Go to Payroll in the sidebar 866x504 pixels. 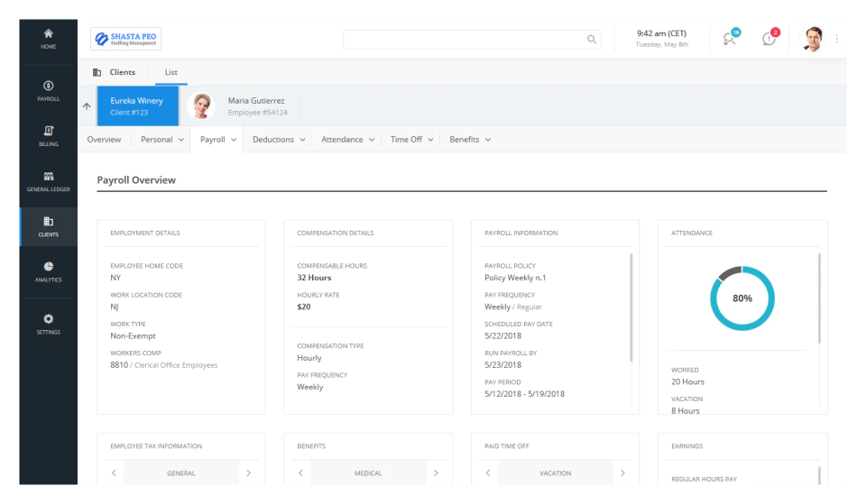click(49, 91)
